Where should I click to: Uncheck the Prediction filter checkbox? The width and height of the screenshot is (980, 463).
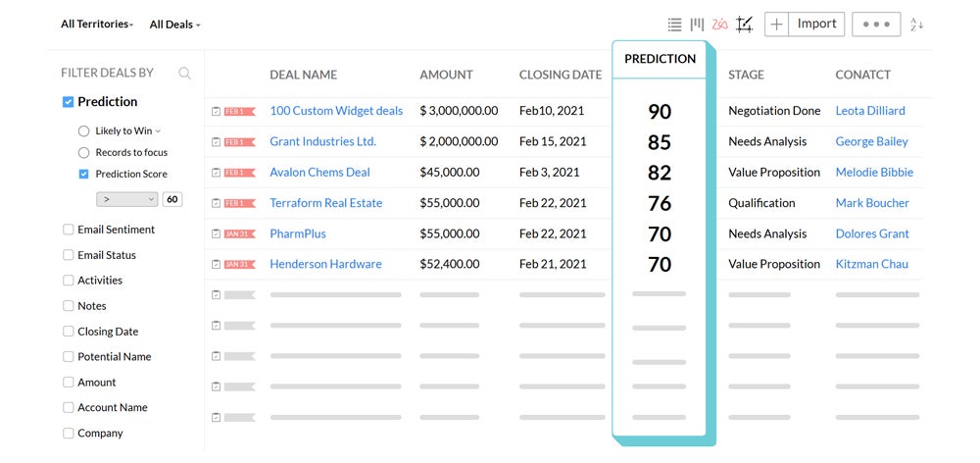point(68,102)
